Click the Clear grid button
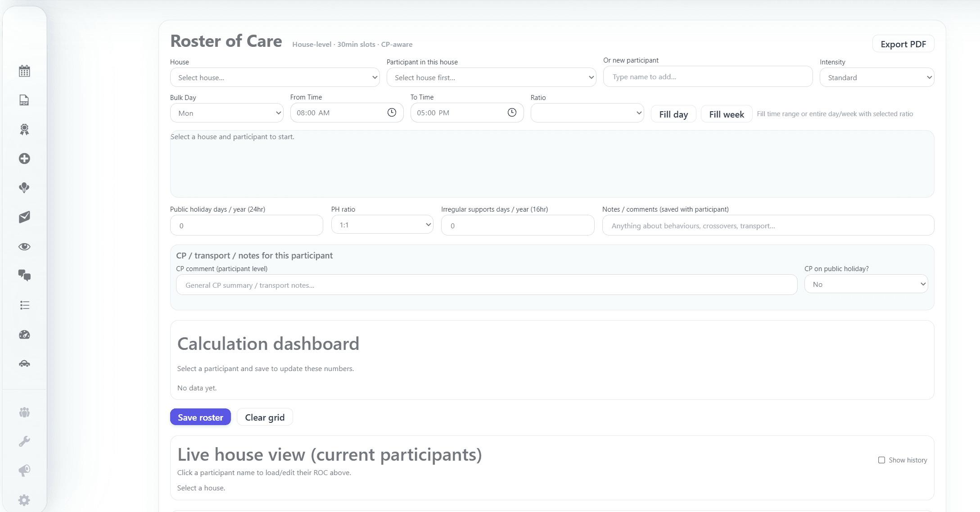The height and width of the screenshot is (512, 980). point(265,417)
